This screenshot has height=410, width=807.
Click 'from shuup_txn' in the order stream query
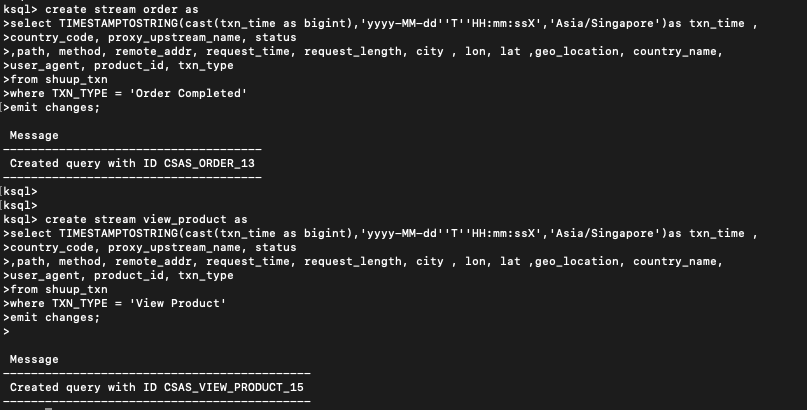[x=59, y=80]
